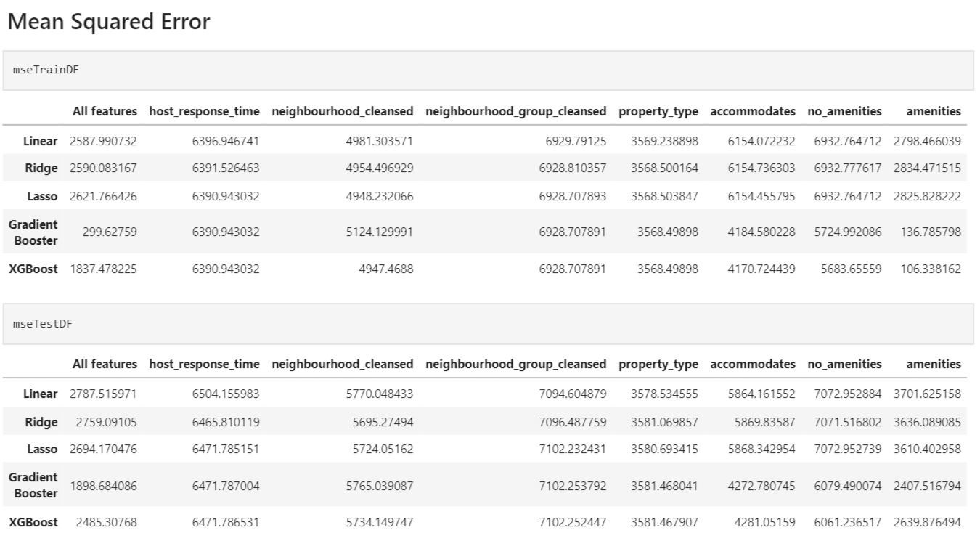Select test table value 3610.402958
This screenshot has height=541, width=980.
tap(928, 449)
